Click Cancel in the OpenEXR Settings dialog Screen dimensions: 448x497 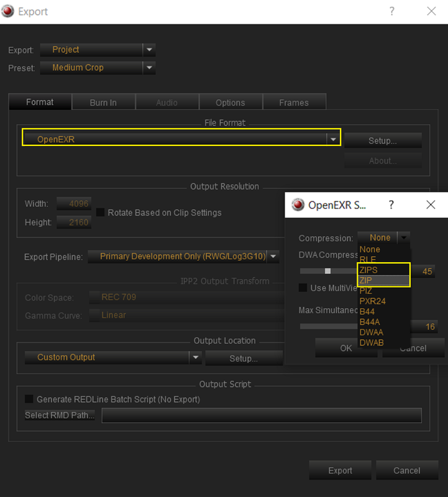tap(413, 348)
